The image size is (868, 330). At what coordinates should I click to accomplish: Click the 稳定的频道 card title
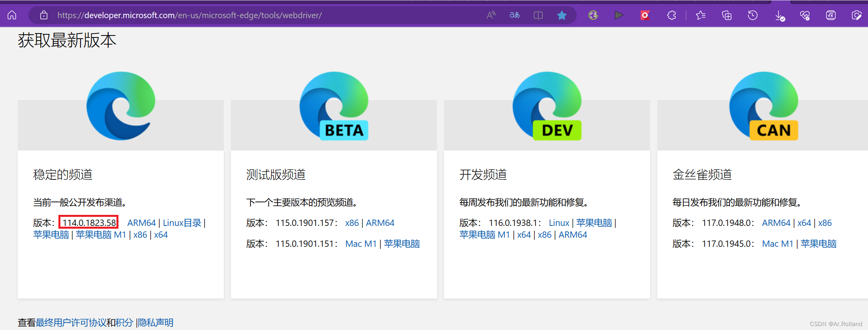coord(63,174)
